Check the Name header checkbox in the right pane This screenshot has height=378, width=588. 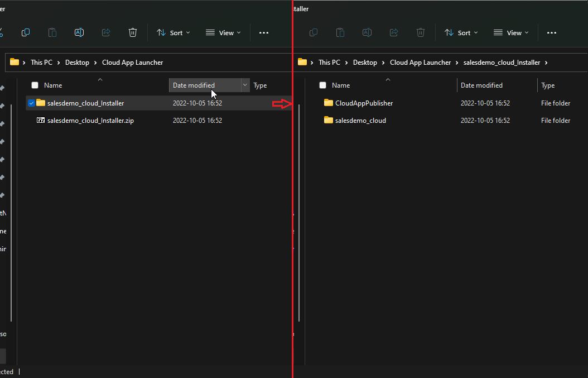[322, 85]
